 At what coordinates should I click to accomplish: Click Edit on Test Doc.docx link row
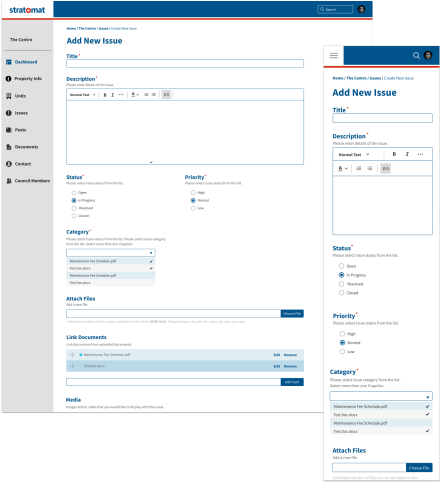tap(277, 366)
